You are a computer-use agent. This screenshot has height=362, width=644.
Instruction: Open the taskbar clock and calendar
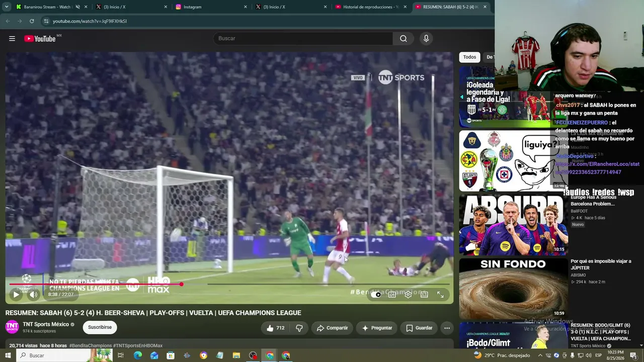pos(615,355)
